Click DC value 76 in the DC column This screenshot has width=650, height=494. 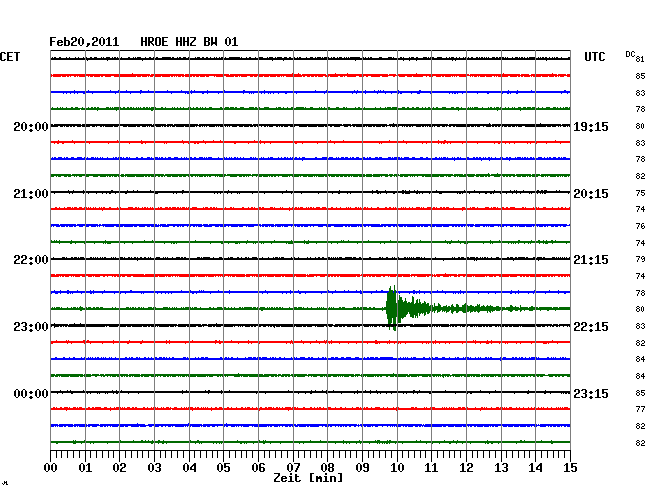pos(640,226)
